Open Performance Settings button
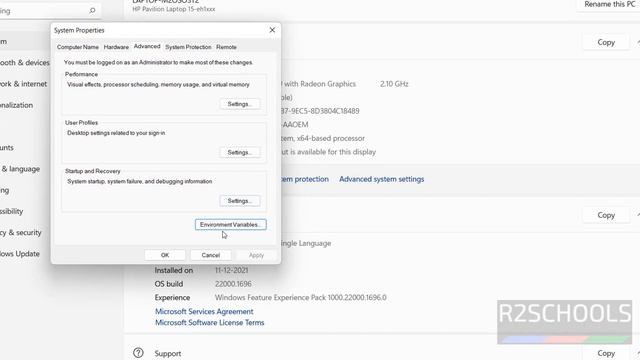 240,104
